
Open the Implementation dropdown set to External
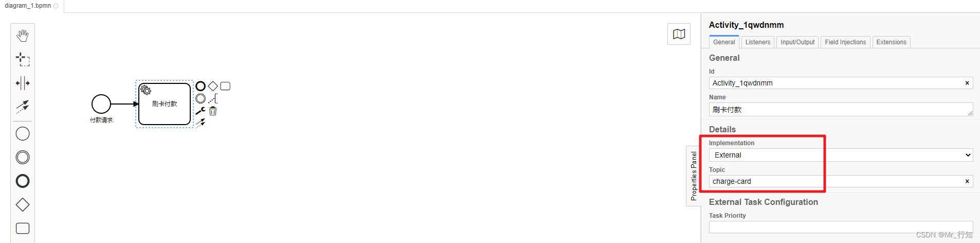pyautogui.click(x=841, y=155)
